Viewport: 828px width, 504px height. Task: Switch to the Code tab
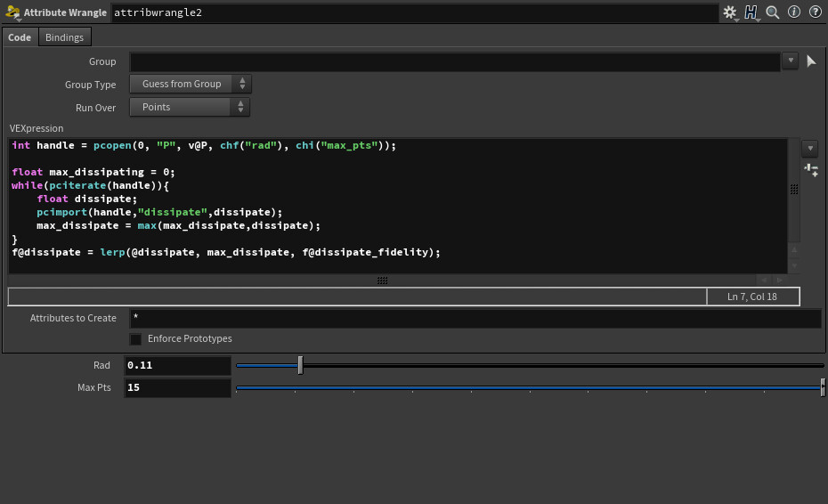click(x=20, y=37)
